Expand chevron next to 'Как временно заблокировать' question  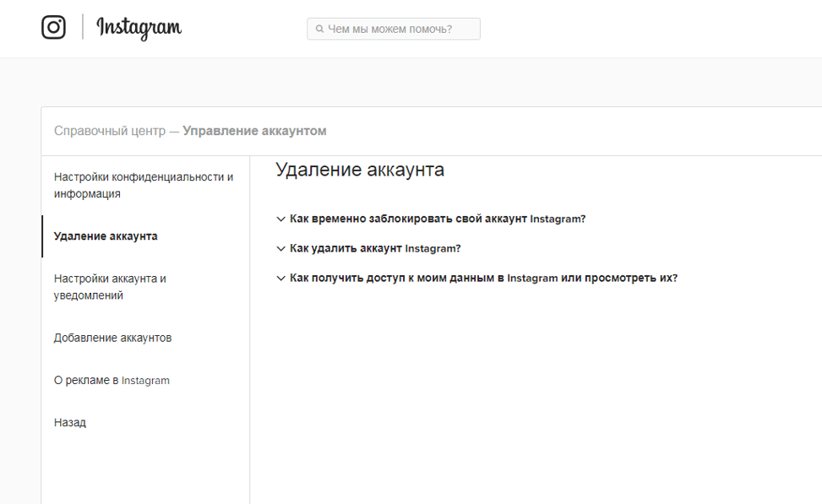click(281, 219)
